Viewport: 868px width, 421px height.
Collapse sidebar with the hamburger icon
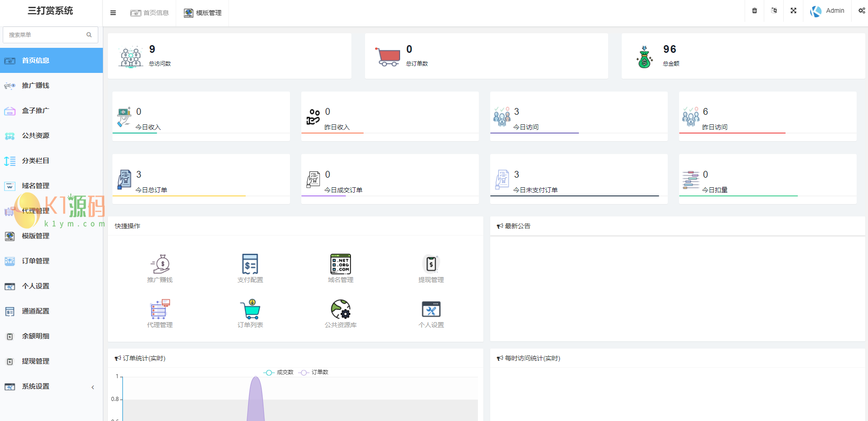point(113,13)
